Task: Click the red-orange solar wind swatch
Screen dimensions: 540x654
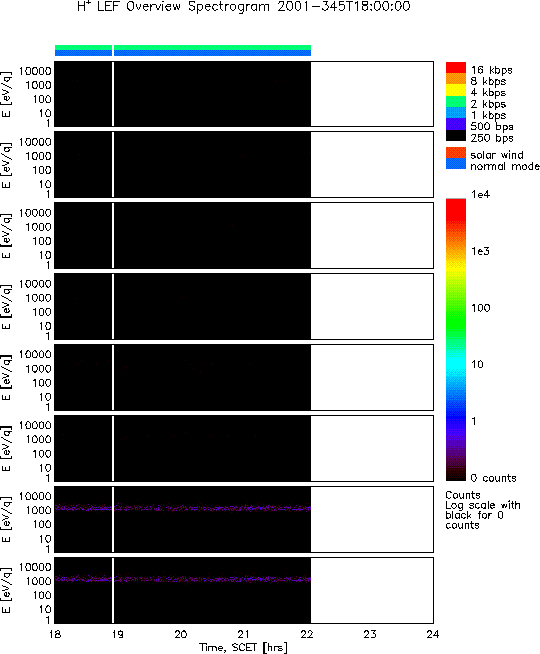Action: [456, 153]
